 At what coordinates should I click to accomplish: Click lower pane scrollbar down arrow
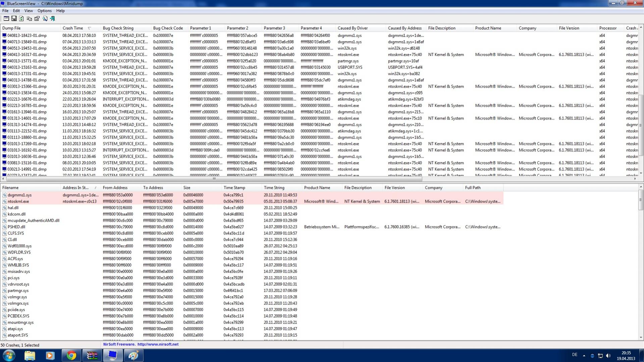click(x=641, y=338)
